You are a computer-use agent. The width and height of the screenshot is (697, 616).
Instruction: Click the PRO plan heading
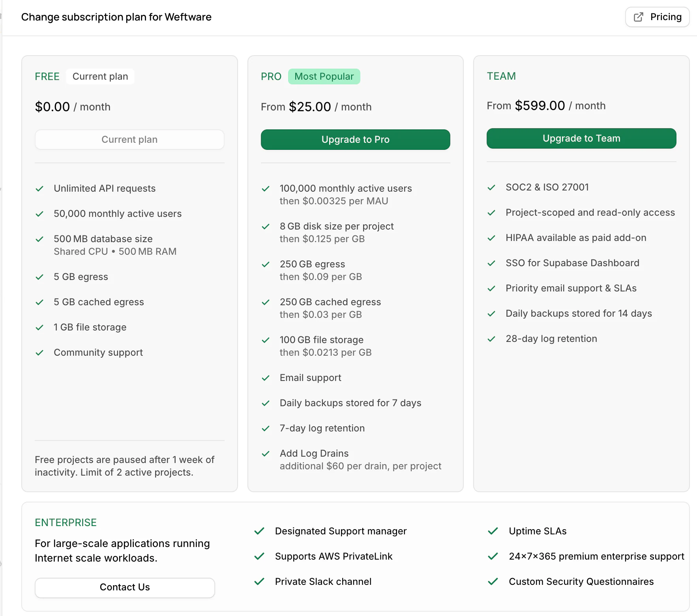pos(271,77)
